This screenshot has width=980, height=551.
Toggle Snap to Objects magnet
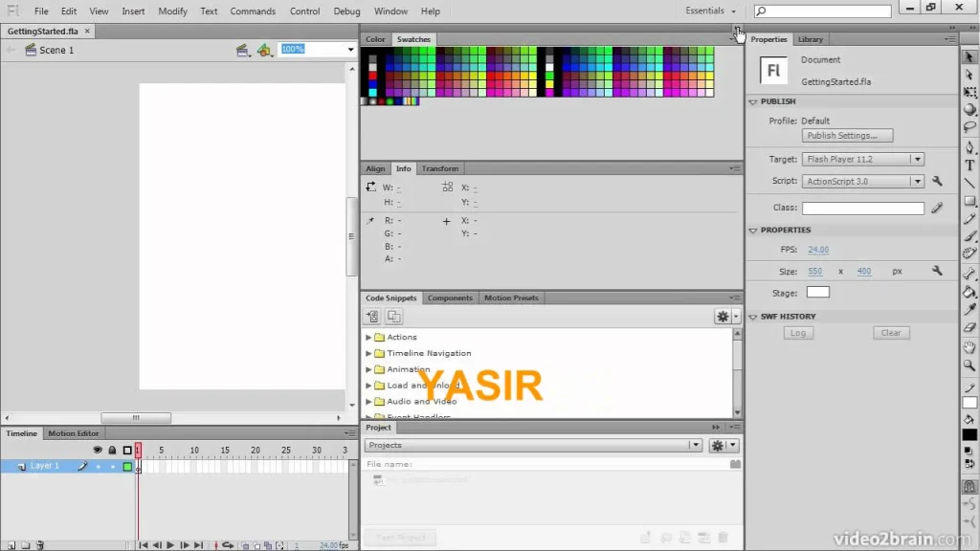pos(969,487)
